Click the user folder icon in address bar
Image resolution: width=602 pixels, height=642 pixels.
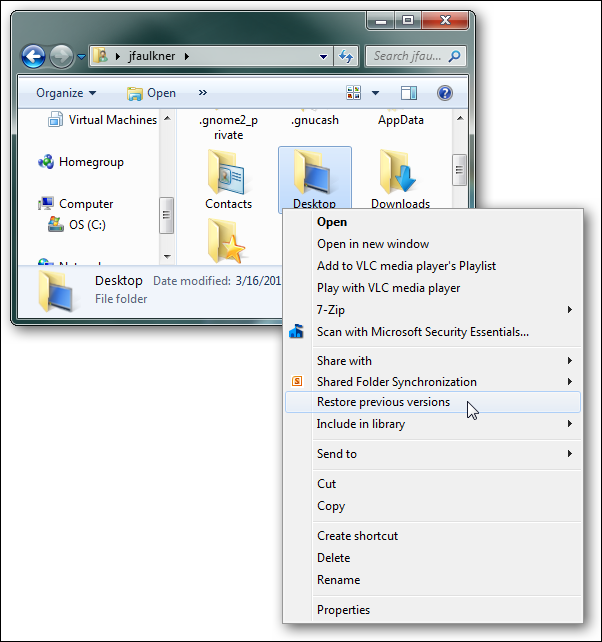coord(100,55)
